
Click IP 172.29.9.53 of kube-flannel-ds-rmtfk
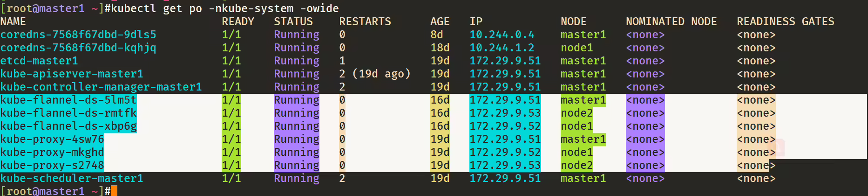pos(505,113)
